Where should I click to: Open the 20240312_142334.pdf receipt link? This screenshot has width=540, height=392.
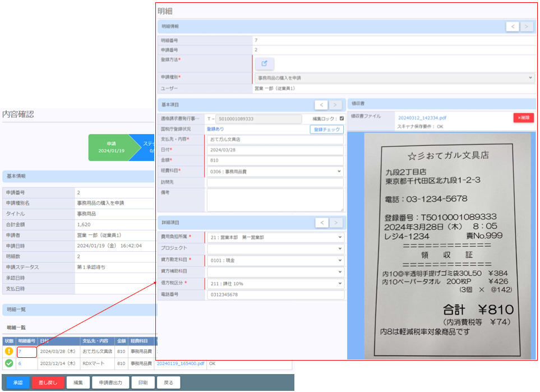[422, 118]
